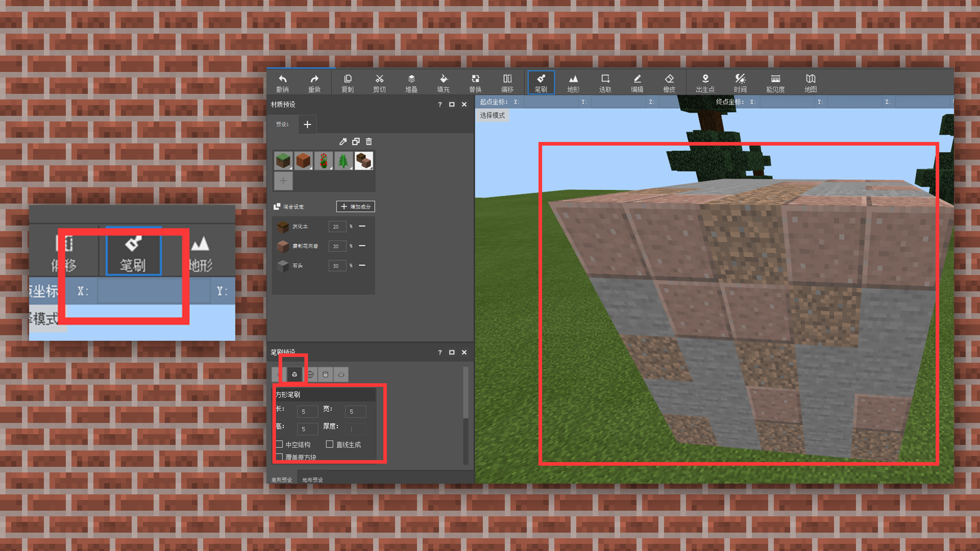
Task: Select the Replace (替换) tool
Action: (x=475, y=83)
